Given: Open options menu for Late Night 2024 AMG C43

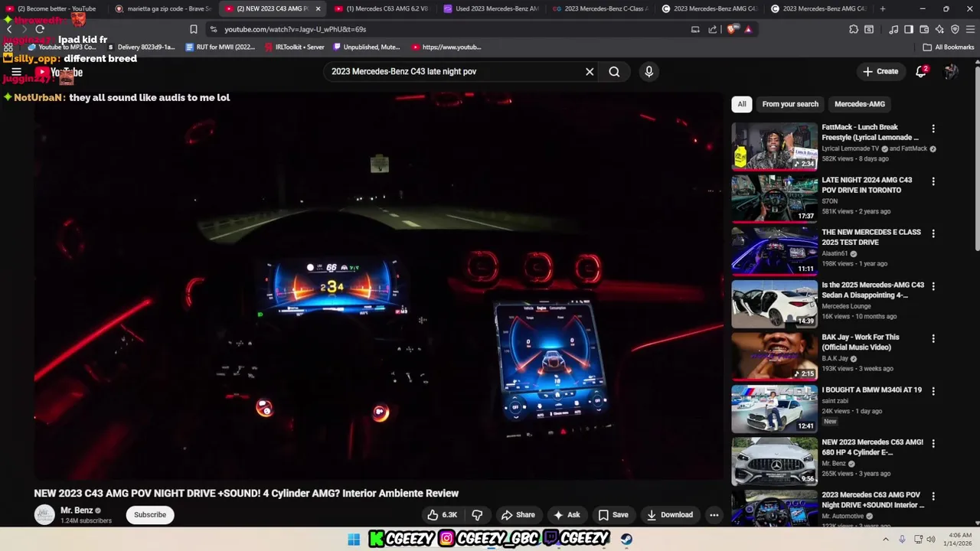Looking at the screenshot, I should 933,181.
